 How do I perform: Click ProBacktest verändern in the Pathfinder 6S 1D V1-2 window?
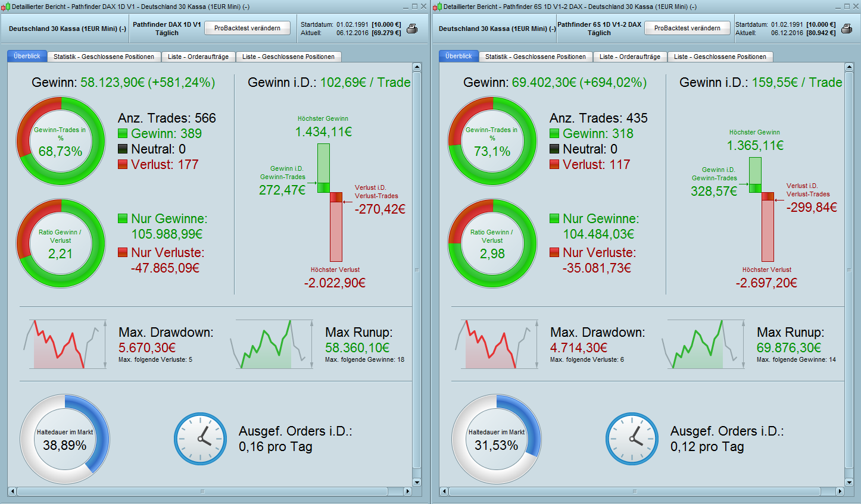[x=687, y=28]
